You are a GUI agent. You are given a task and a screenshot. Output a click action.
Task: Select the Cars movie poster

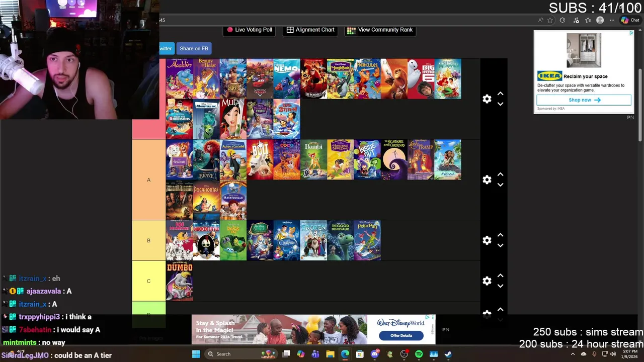click(x=260, y=79)
